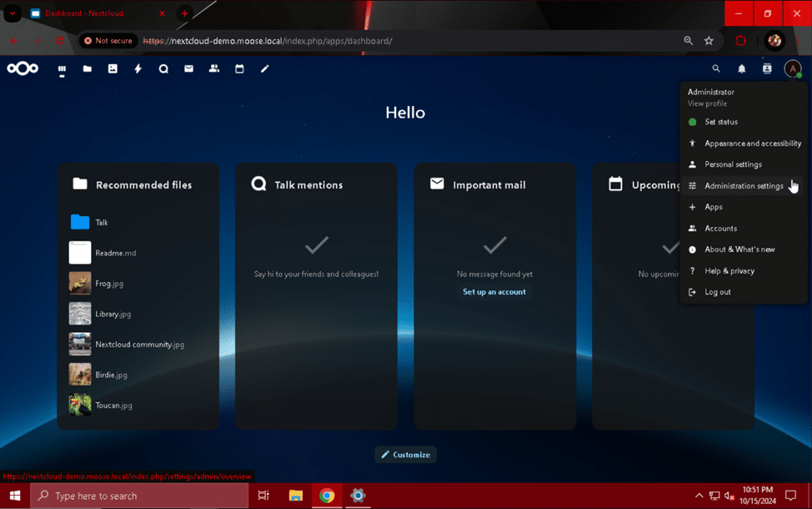The width and height of the screenshot is (812, 509).
Task: Click the unified search magnifier icon
Action: (x=716, y=68)
